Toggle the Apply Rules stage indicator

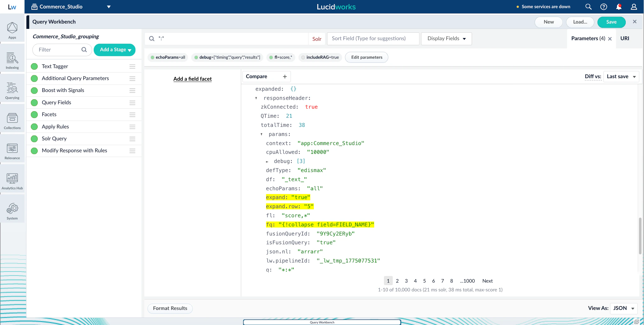34,127
